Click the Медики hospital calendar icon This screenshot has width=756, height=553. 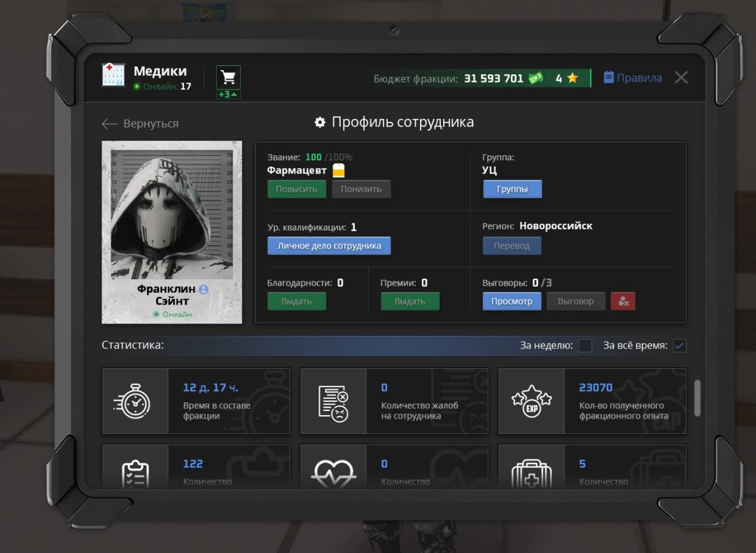(x=113, y=75)
